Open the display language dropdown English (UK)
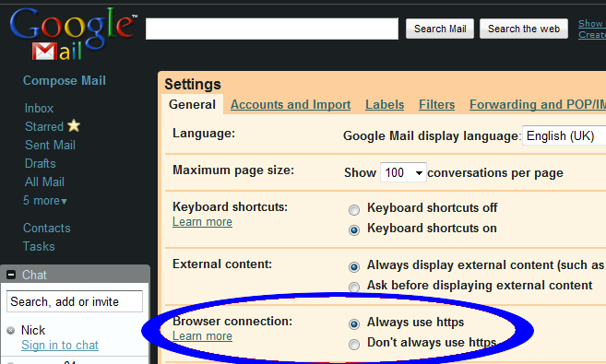 coord(564,135)
